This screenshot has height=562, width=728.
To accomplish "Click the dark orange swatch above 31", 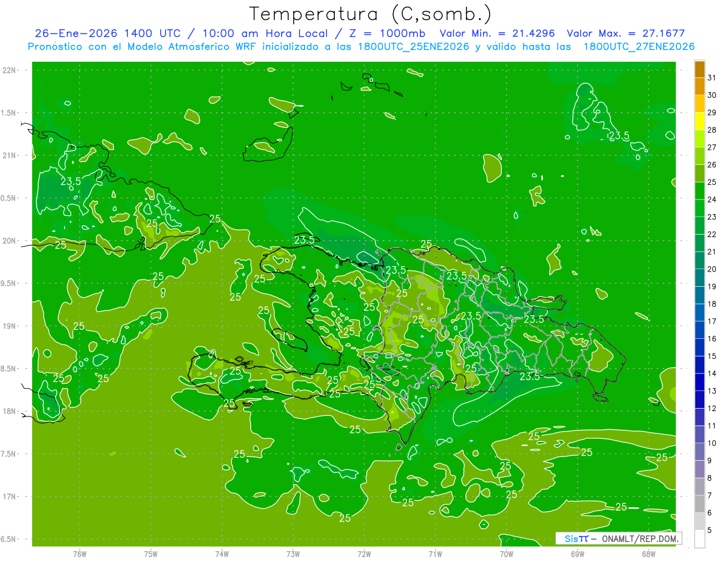I will (x=699, y=69).
